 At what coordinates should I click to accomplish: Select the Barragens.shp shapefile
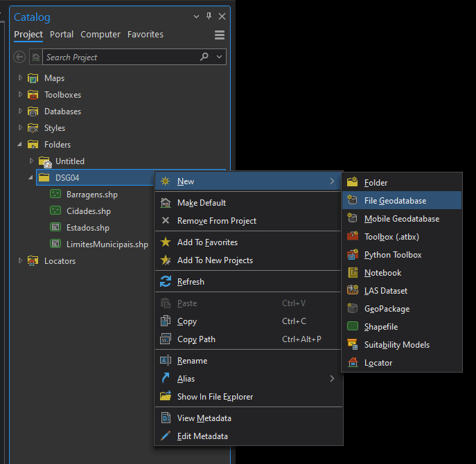pos(91,195)
